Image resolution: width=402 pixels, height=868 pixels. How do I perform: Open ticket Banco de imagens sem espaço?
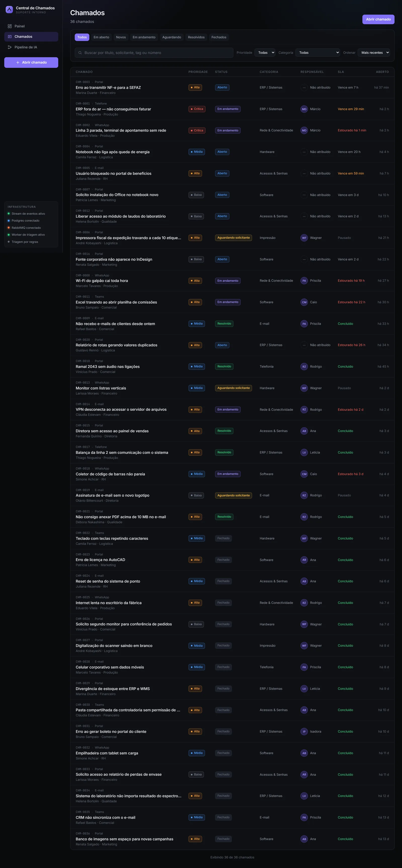(232, 839)
